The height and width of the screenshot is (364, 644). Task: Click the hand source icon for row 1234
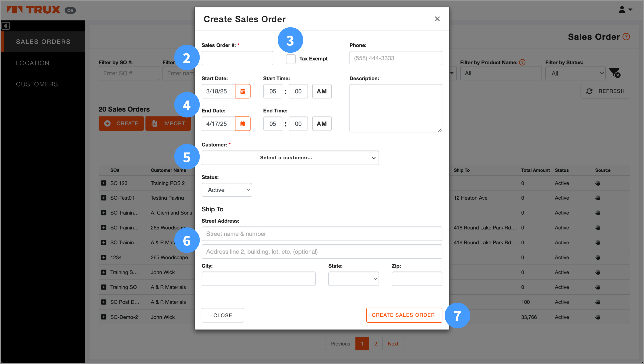pos(598,258)
